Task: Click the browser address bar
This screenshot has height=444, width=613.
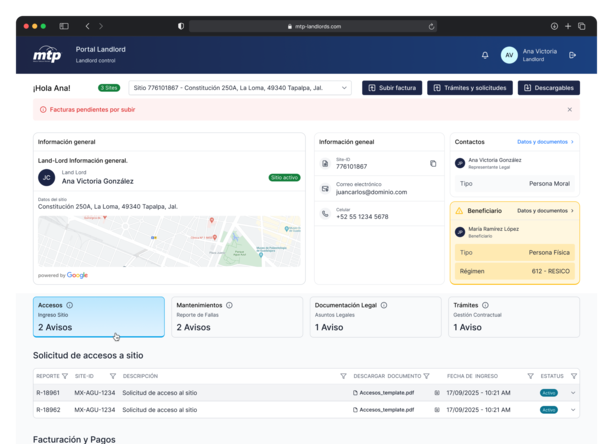Action: point(310,26)
